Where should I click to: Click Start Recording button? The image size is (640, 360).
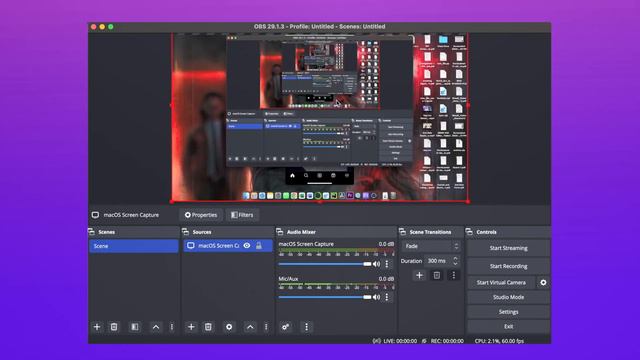509,266
